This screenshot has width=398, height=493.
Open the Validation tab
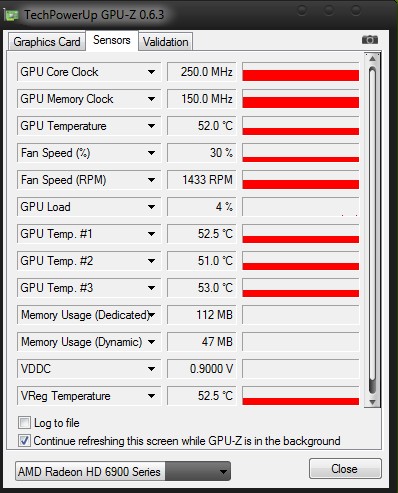pos(166,42)
